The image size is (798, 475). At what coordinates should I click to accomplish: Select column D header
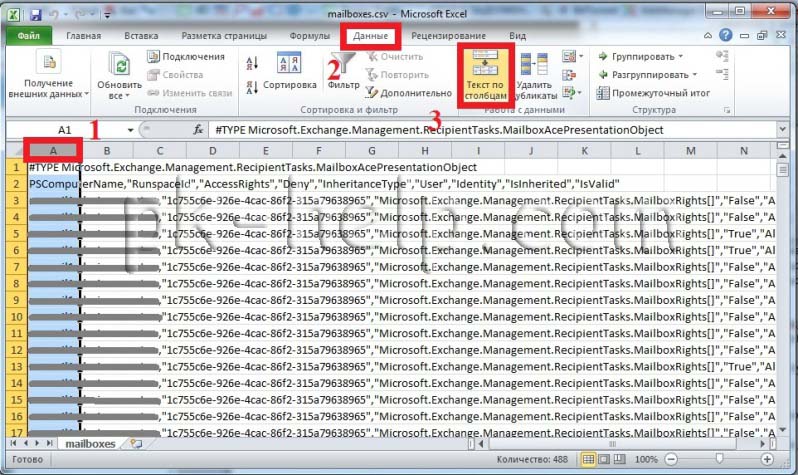pyautogui.click(x=212, y=151)
